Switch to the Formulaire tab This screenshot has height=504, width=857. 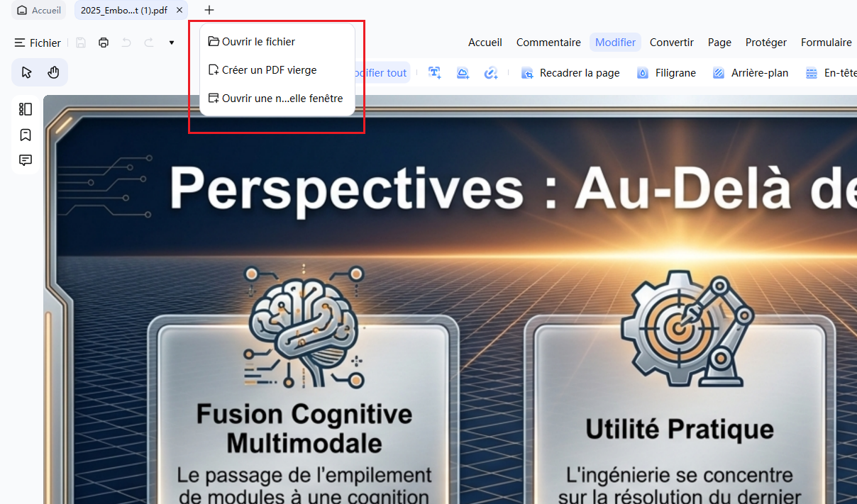pyautogui.click(x=826, y=43)
